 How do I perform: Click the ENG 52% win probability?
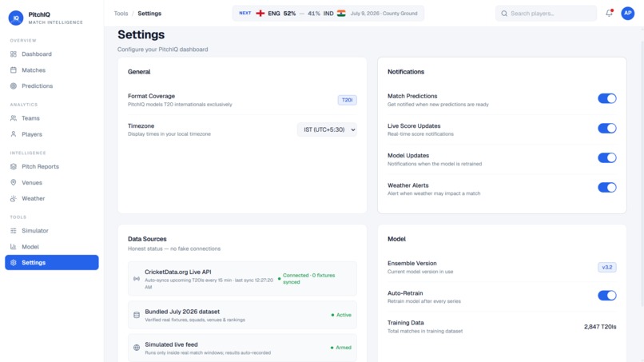coord(282,14)
